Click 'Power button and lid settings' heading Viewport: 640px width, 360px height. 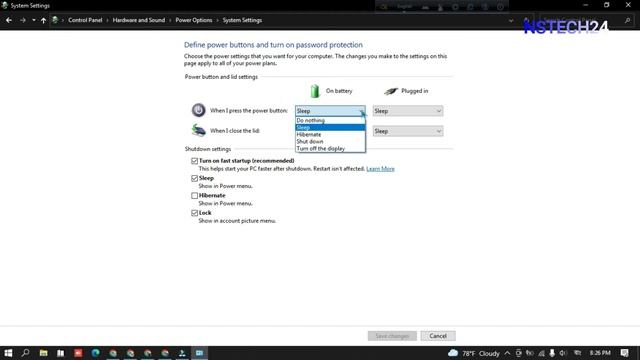[x=221, y=77]
